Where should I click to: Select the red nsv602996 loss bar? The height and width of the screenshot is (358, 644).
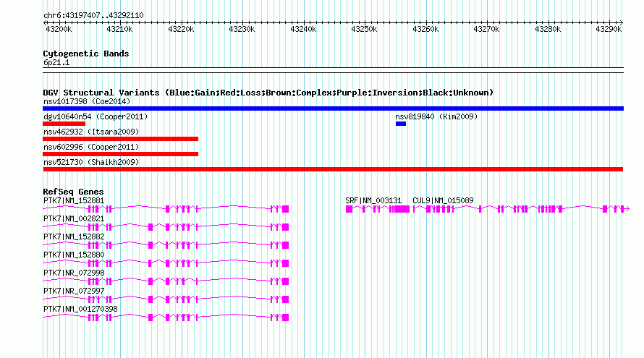[120, 154]
